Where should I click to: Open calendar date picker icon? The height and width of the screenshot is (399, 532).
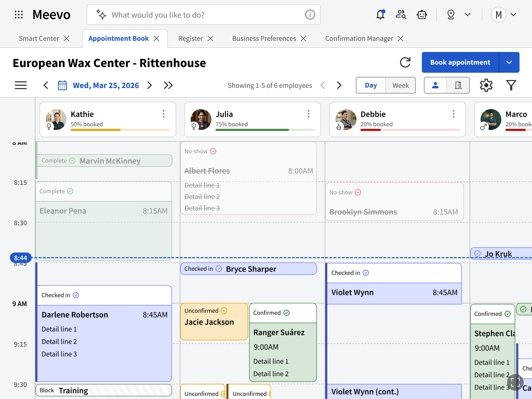click(x=62, y=85)
